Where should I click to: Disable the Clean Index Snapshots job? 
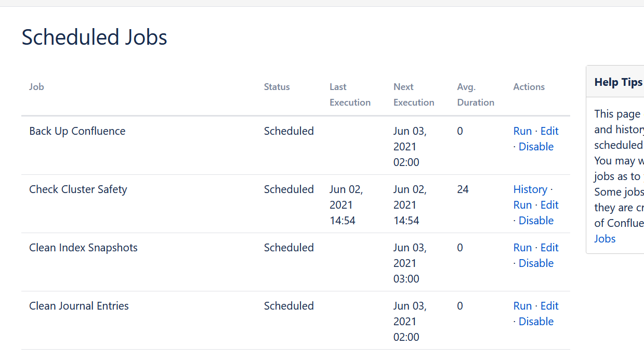(536, 263)
